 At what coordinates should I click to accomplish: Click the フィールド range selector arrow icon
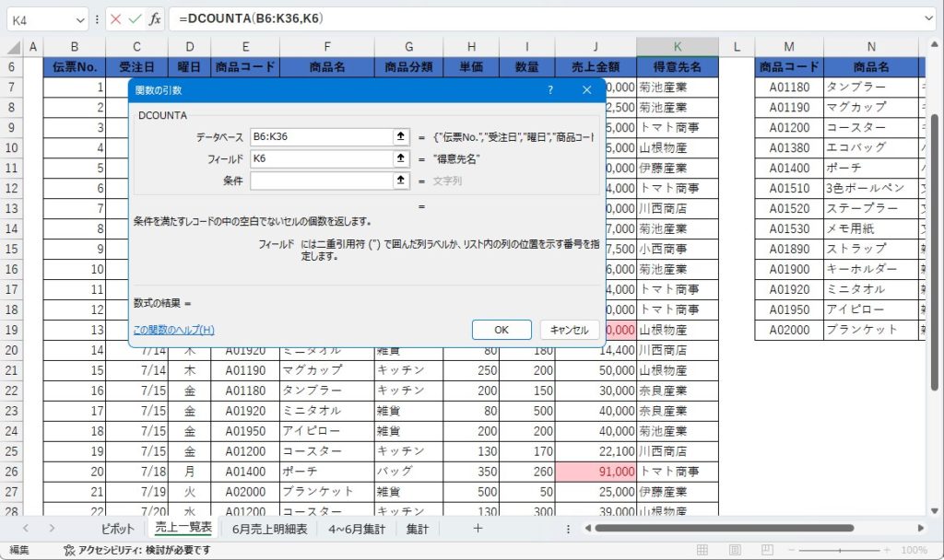[x=401, y=158]
